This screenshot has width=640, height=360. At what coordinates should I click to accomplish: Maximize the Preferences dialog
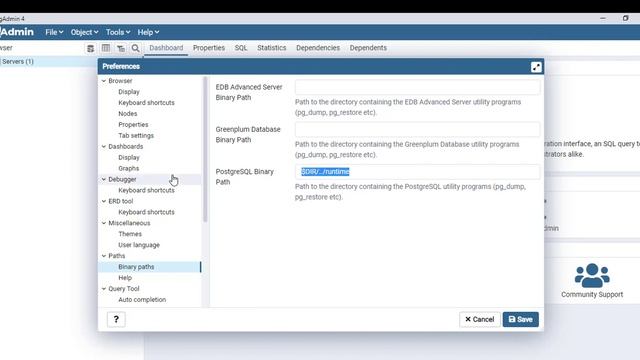536,67
